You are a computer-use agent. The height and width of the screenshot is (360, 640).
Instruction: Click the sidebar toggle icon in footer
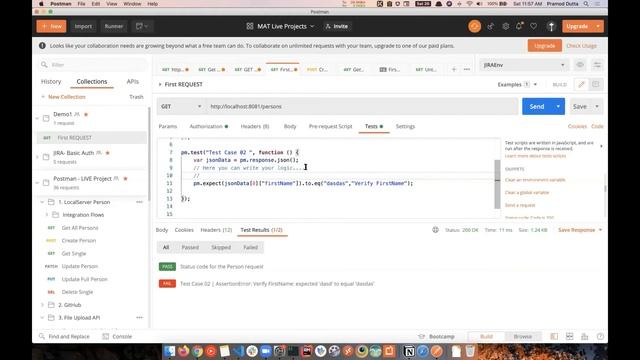point(554,336)
